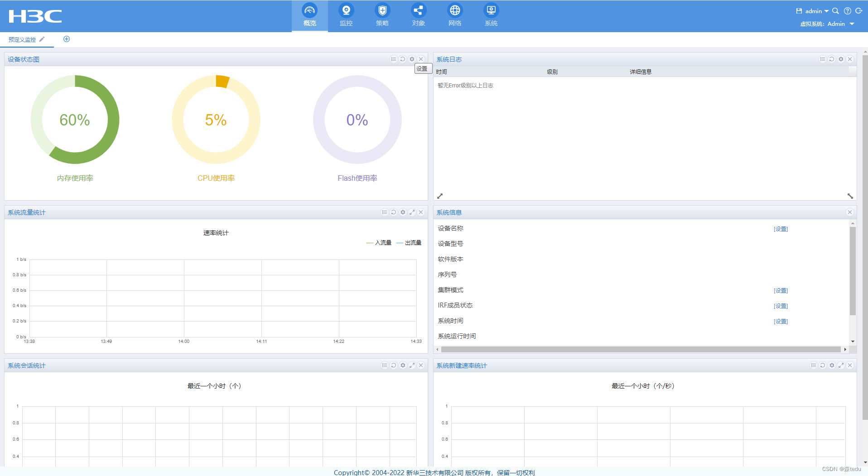868x476 pixels.
Task: Toggle the 出流量 legend series
Action: click(409, 243)
